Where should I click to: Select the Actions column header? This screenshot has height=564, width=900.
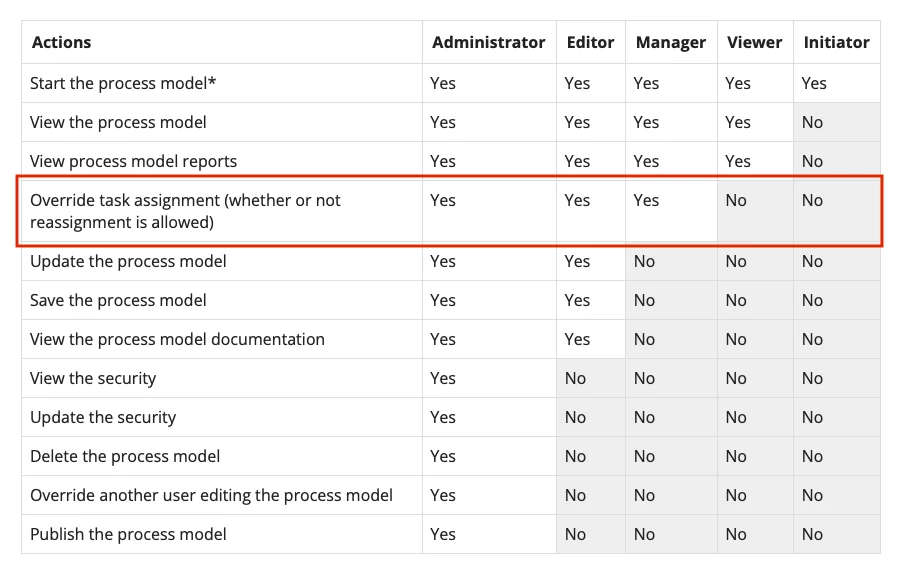[61, 42]
